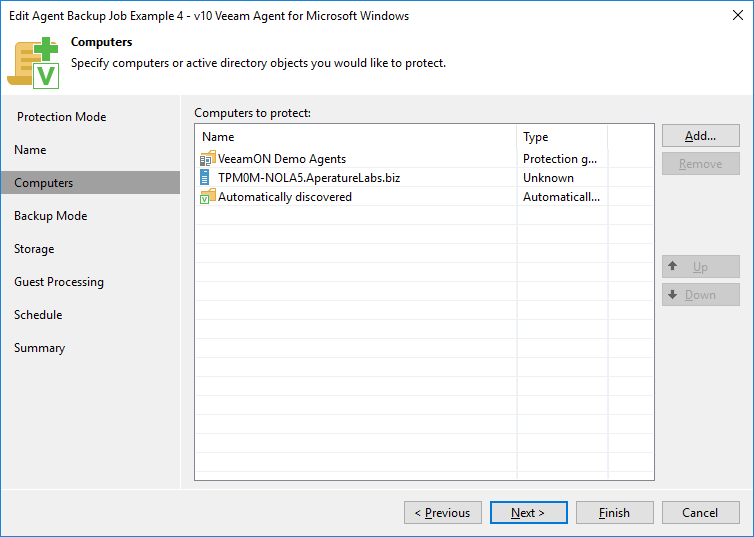Click the Up arrow icon
The width and height of the screenshot is (754, 537).
(x=673, y=266)
